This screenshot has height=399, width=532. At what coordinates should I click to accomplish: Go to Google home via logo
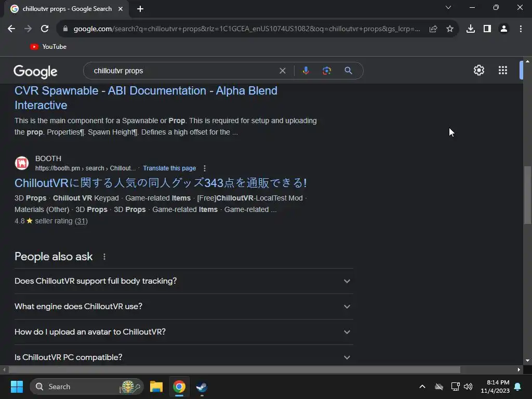pos(35,71)
